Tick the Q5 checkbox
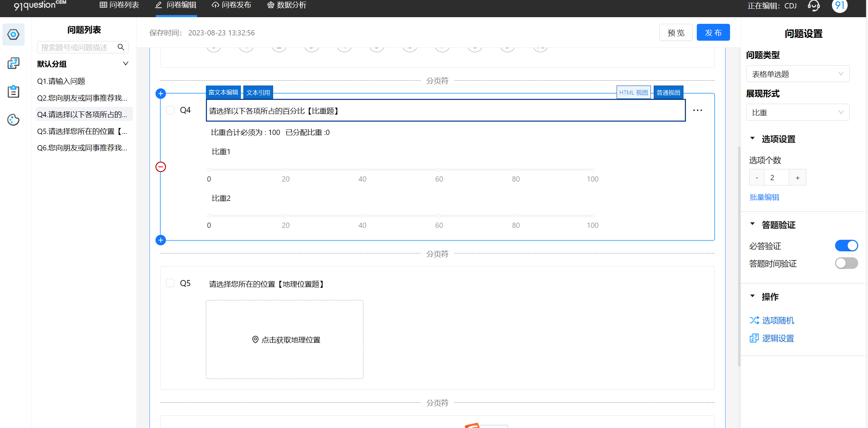This screenshot has height=428, width=868. coord(170,283)
